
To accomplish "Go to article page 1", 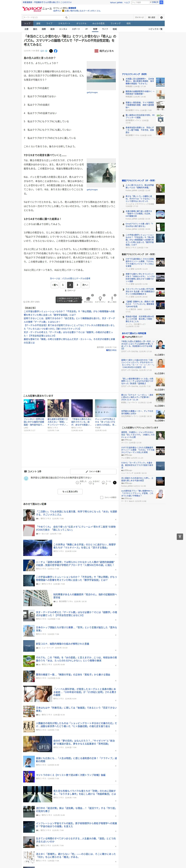I will 63,285.
